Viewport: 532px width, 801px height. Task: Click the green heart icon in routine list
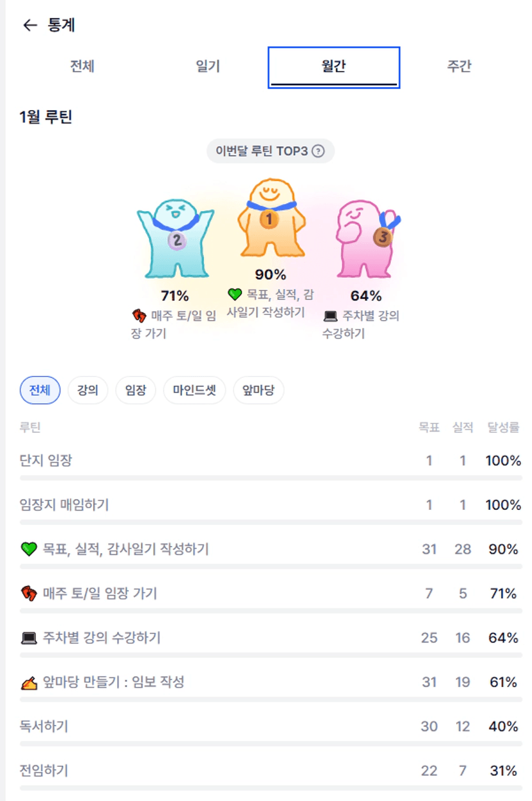[28, 549]
